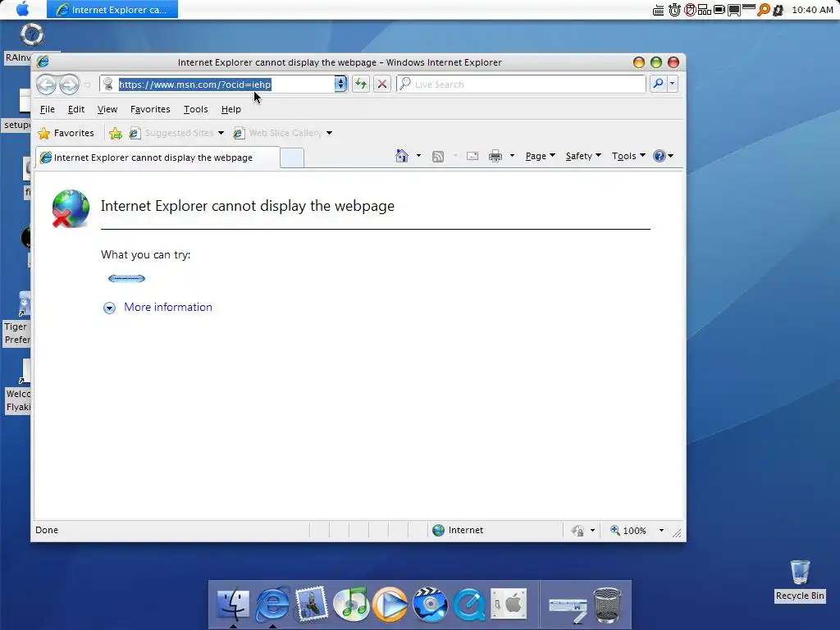Screen dimensions: 840x630
Task: Click the menu bar clock 10:40 AM
Action: point(812,10)
